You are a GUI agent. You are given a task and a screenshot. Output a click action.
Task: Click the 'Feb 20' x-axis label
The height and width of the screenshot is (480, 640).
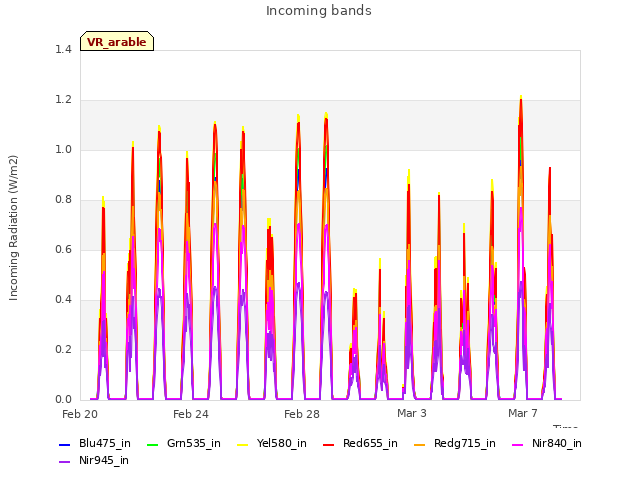point(80,414)
